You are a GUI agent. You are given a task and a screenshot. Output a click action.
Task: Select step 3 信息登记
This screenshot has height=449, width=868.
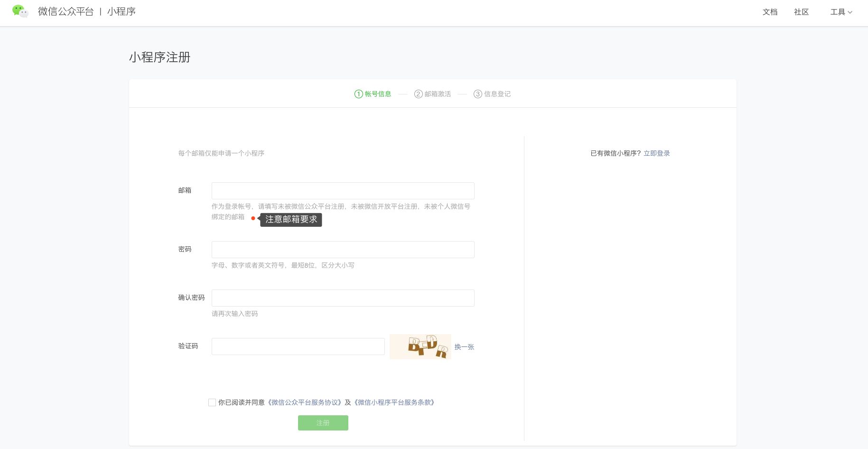coord(492,94)
